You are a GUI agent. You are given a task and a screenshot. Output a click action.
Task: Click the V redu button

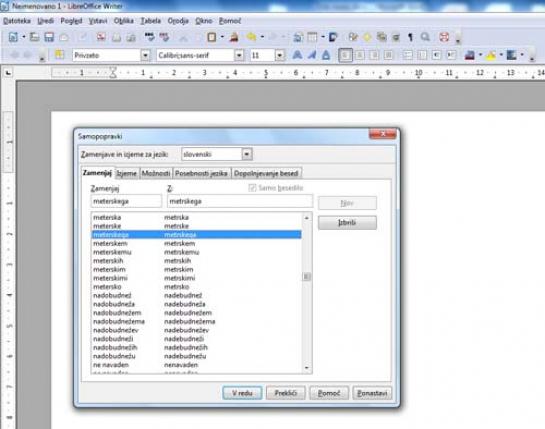242,393
